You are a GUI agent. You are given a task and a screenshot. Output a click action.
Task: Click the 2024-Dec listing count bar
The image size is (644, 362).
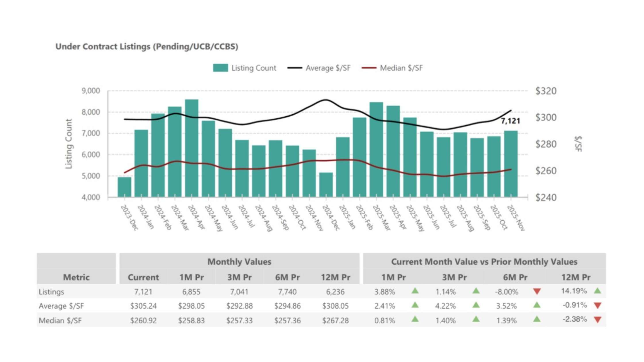click(326, 185)
